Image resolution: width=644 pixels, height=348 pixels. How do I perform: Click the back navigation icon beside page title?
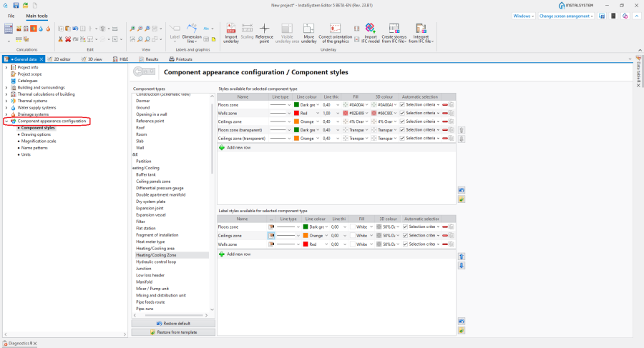(138, 72)
